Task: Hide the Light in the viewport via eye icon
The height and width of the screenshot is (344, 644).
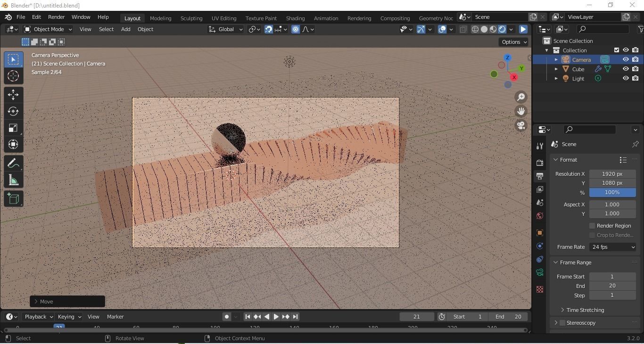Action: tap(626, 79)
